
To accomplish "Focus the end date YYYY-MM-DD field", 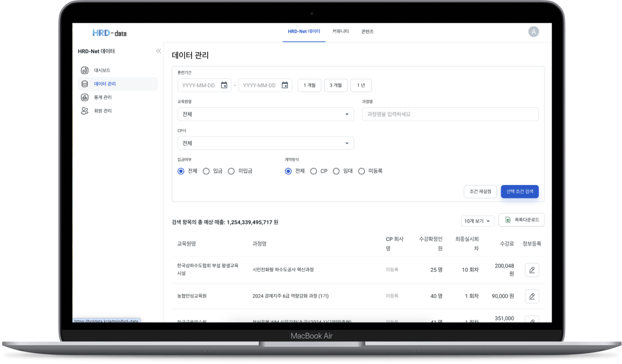I will (x=265, y=85).
